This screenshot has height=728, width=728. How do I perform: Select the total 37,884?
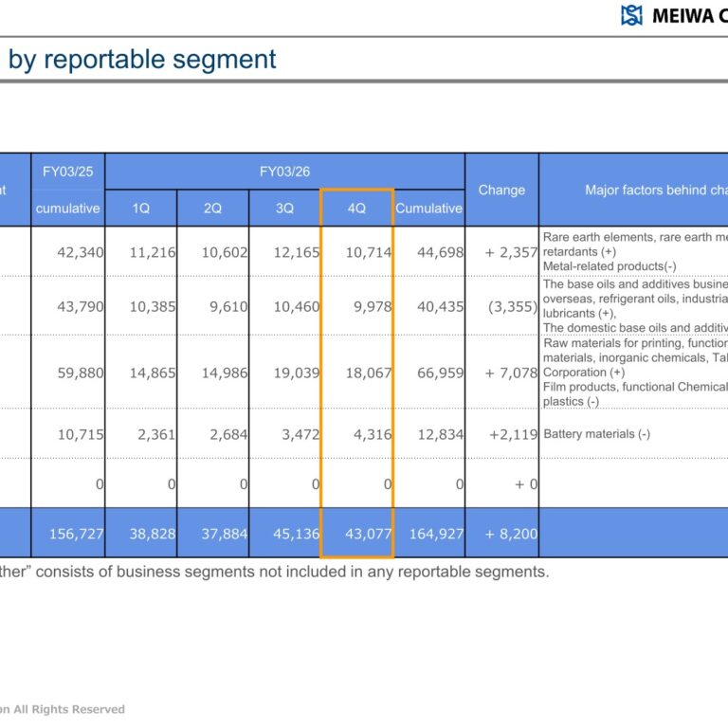[225, 534]
